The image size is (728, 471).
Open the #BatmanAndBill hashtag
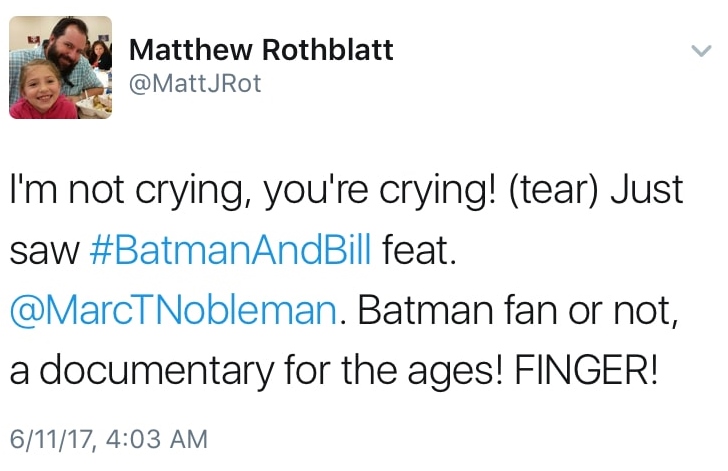click(231, 250)
